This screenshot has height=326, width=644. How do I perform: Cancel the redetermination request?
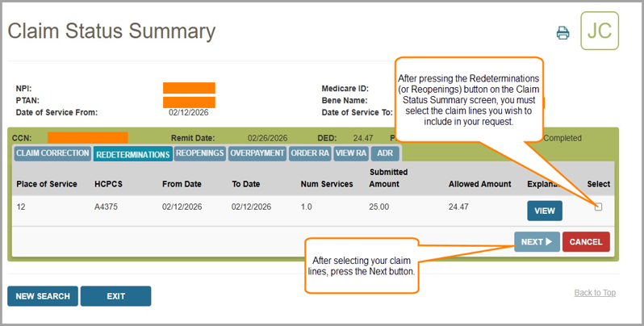click(586, 242)
